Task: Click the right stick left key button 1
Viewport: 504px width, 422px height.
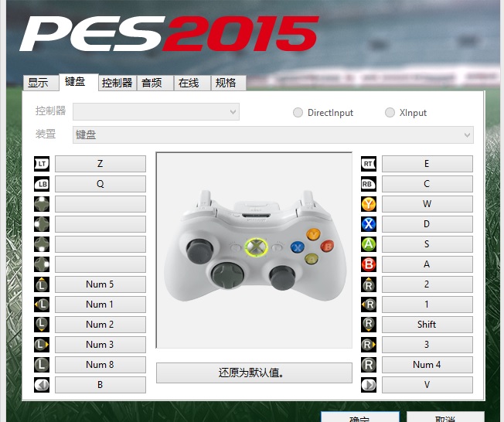Action: click(427, 305)
